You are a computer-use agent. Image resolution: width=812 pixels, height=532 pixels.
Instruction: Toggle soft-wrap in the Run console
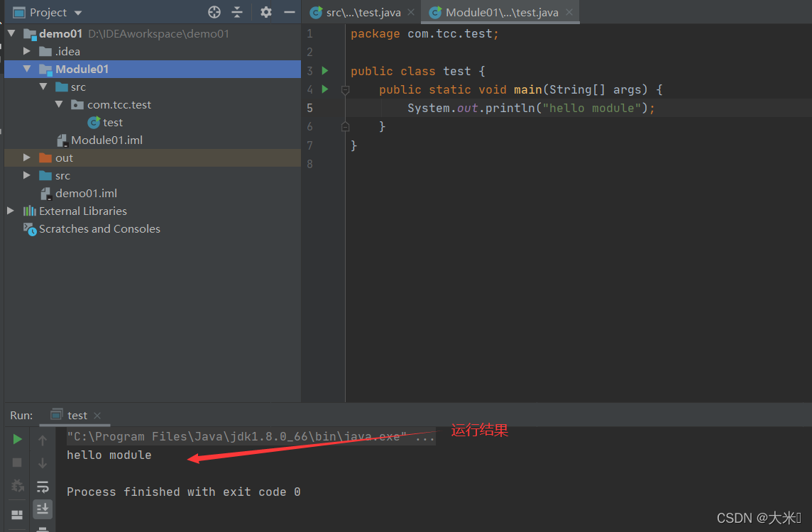(43, 487)
